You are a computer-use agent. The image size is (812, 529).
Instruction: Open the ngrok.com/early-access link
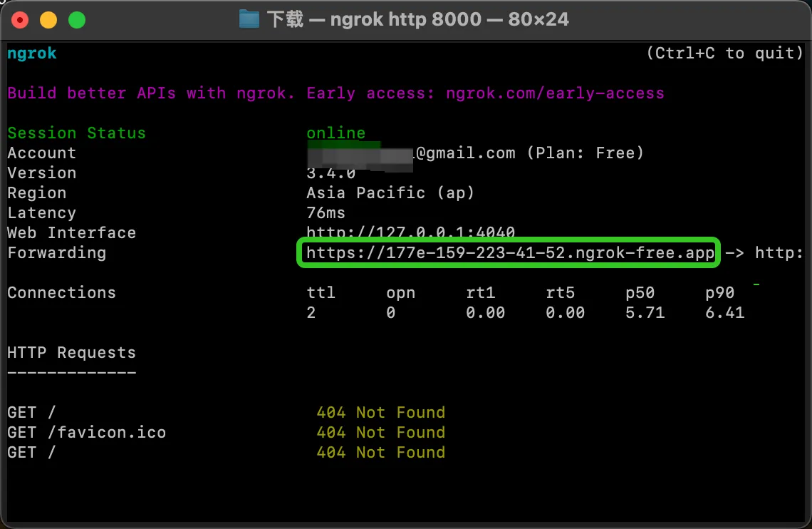(555, 93)
